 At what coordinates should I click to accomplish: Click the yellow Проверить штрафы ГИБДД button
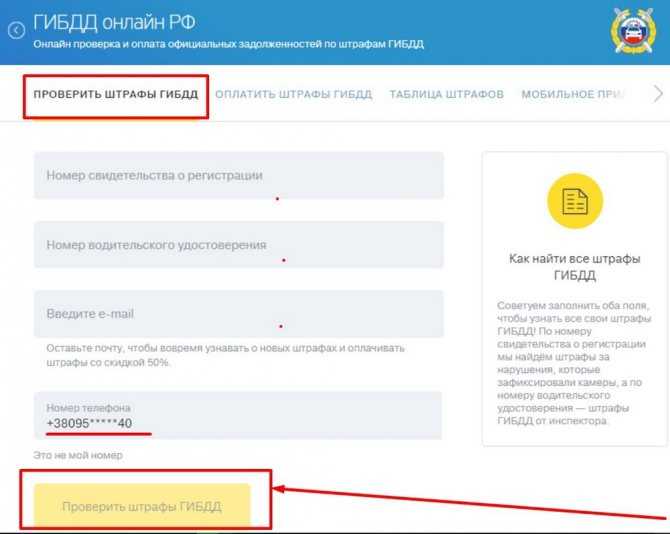[142, 506]
